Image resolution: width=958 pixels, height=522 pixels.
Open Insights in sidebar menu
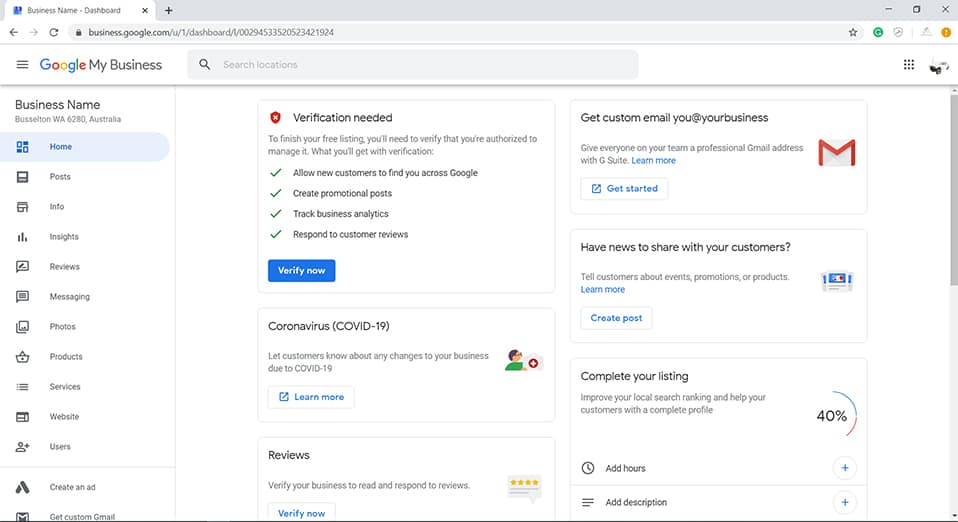coord(85,237)
